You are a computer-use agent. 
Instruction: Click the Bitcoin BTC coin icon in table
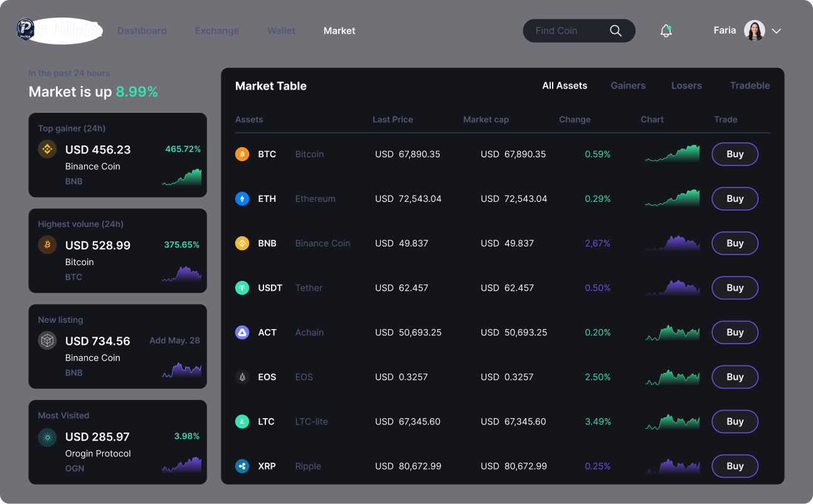tap(242, 154)
